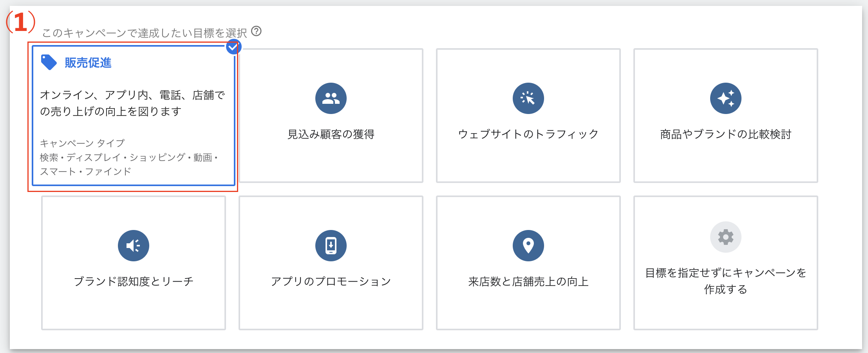The height and width of the screenshot is (353, 868).
Task: Click the sparkle stars icon
Action: pyautogui.click(x=726, y=98)
